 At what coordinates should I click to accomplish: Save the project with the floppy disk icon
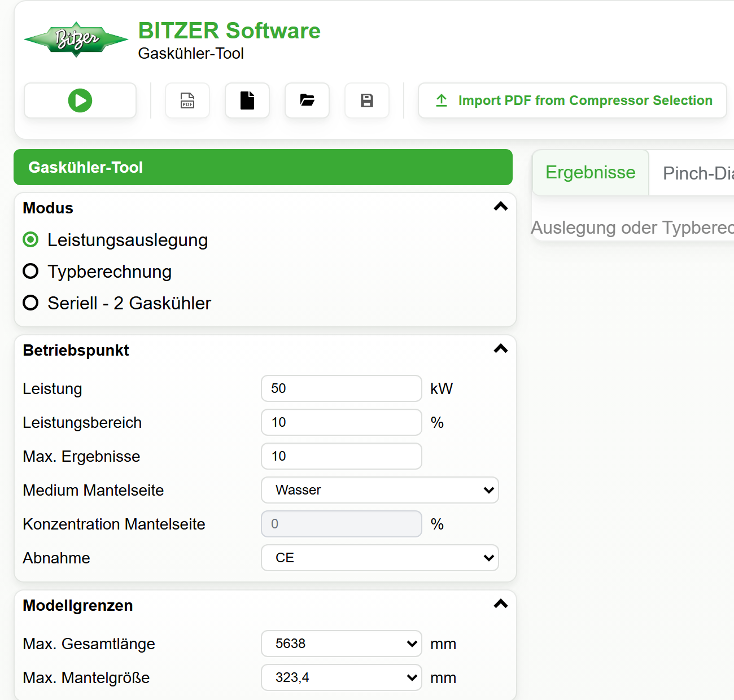pyautogui.click(x=367, y=100)
